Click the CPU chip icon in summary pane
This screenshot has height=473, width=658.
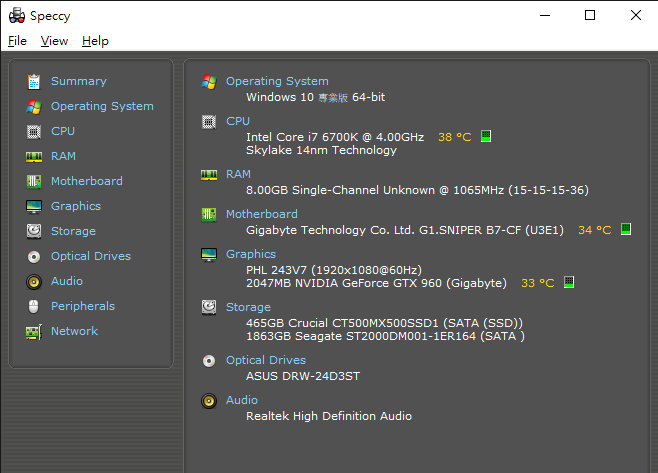(209, 122)
